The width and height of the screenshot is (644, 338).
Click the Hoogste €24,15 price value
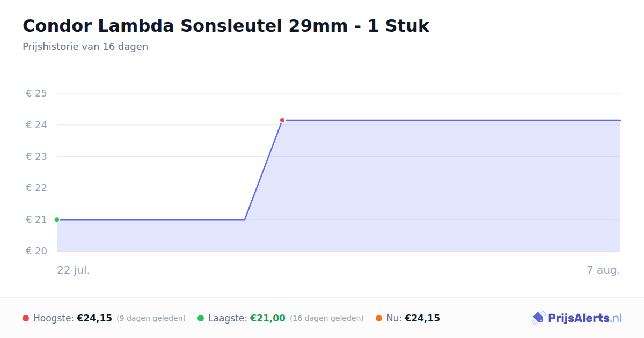click(94, 318)
